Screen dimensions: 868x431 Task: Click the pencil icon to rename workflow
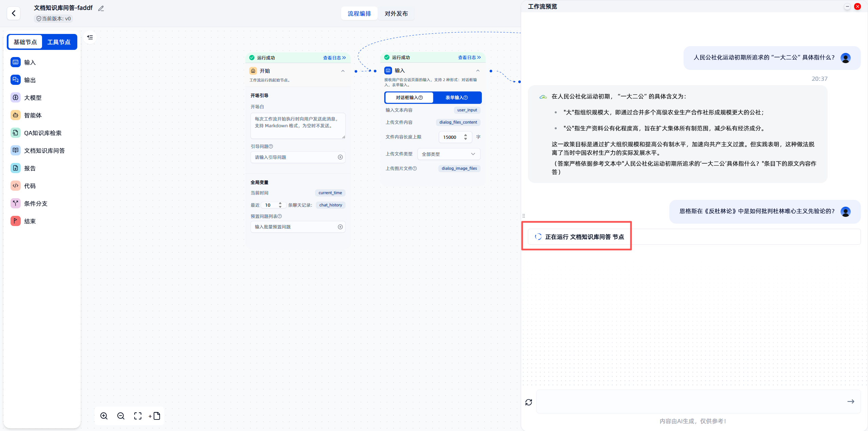[101, 8]
